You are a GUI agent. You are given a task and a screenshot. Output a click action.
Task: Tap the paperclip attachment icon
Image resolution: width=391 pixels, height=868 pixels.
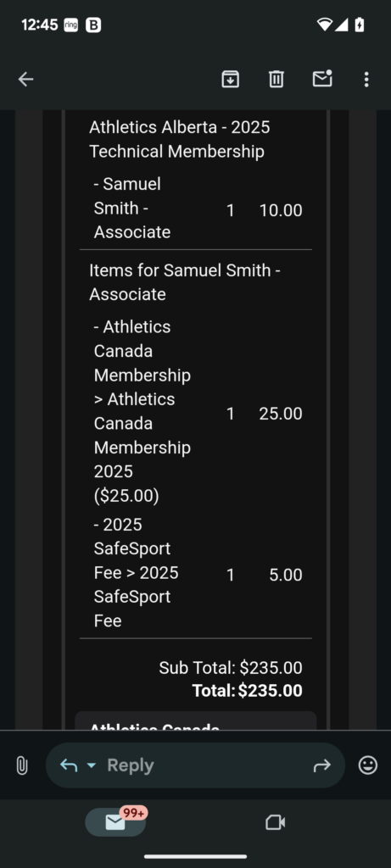21,765
